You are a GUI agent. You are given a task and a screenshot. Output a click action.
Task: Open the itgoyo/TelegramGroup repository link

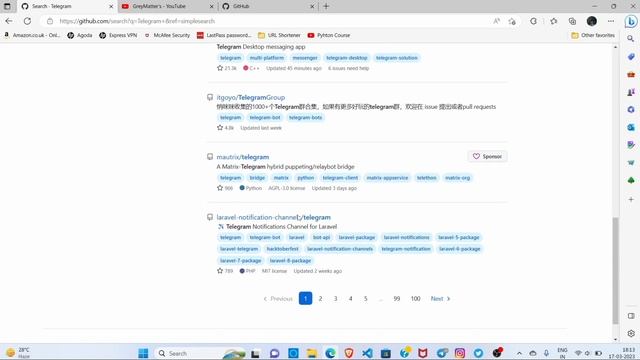pyautogui.click(x=251, y=97)
